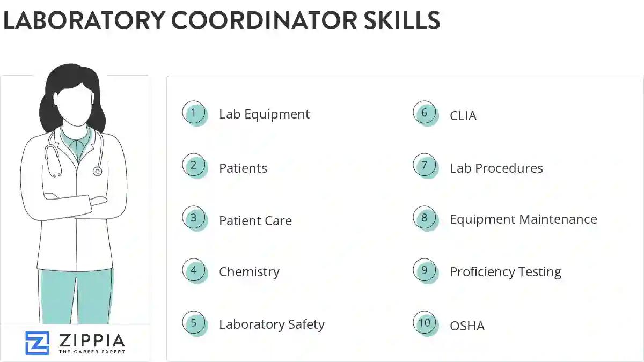The image size is (644, 362).
Task: Click the number 1 circle icon
Action: tap(194, 113)
